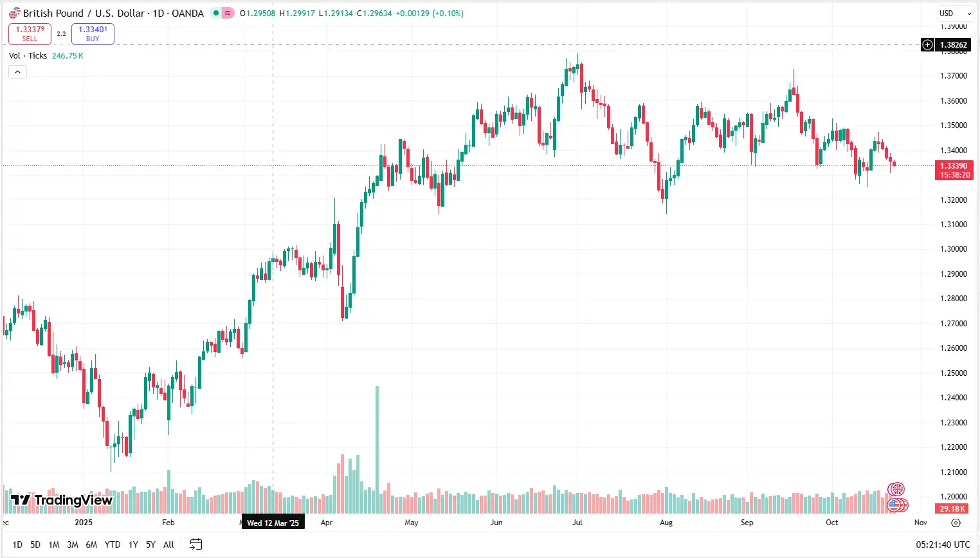Click the British flag icon near the volume bars
This screenshot has width=980, height=558.
[896, 489]
